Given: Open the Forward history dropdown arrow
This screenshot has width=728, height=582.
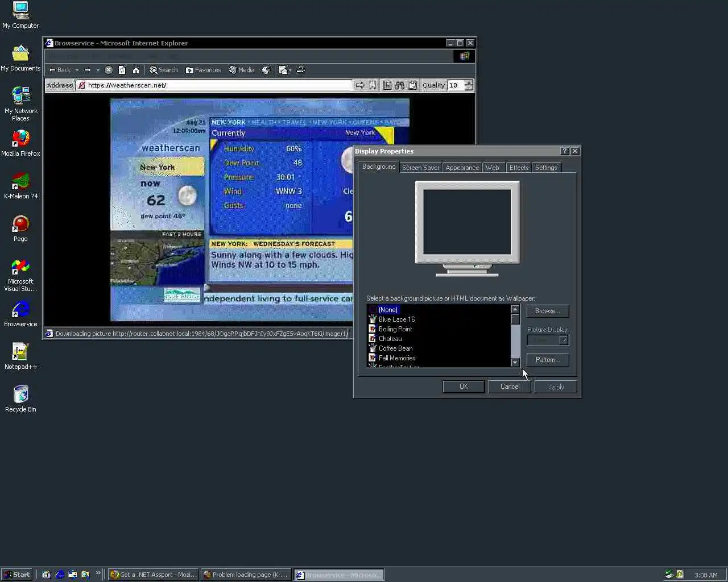Looking at the screenshot, I should pyautogui.click(x=98, y=70).
